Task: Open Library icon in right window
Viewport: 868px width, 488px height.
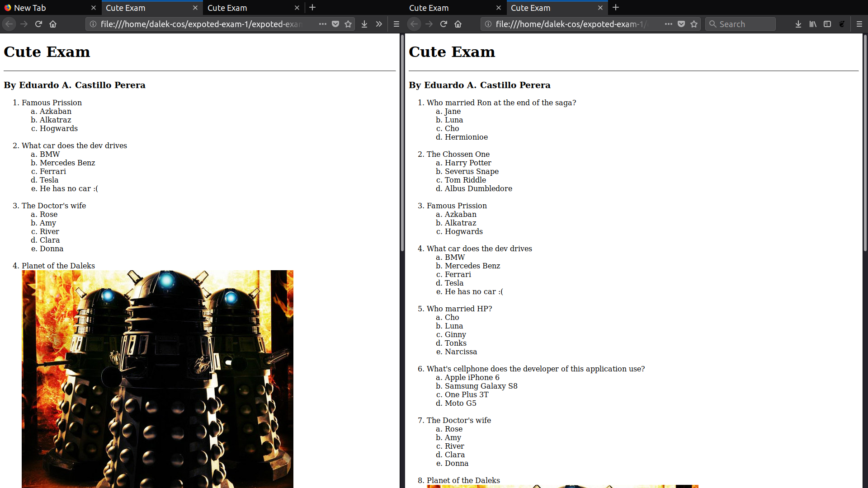Action: [x=813, y=24]
